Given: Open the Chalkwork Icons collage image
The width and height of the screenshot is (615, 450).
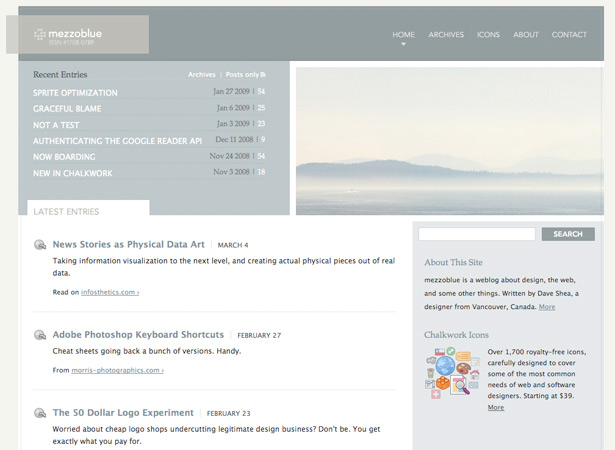Looking at the screenshot, I should point(453,372).
